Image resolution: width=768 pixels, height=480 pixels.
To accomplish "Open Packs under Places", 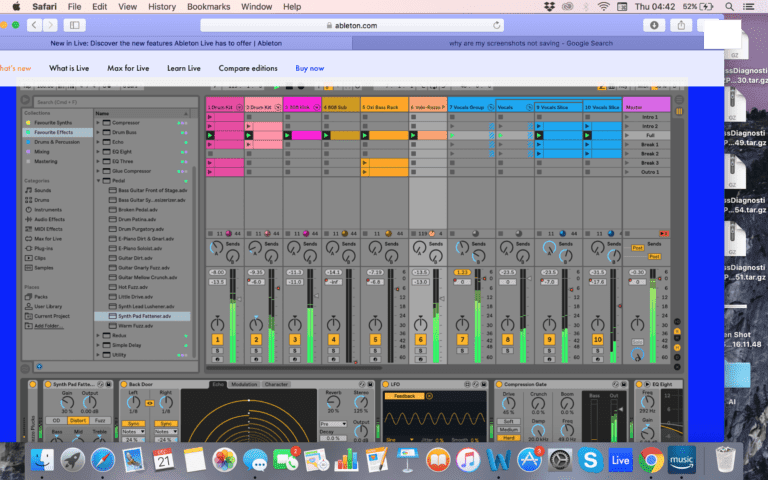I will click(x=41, y=297).
